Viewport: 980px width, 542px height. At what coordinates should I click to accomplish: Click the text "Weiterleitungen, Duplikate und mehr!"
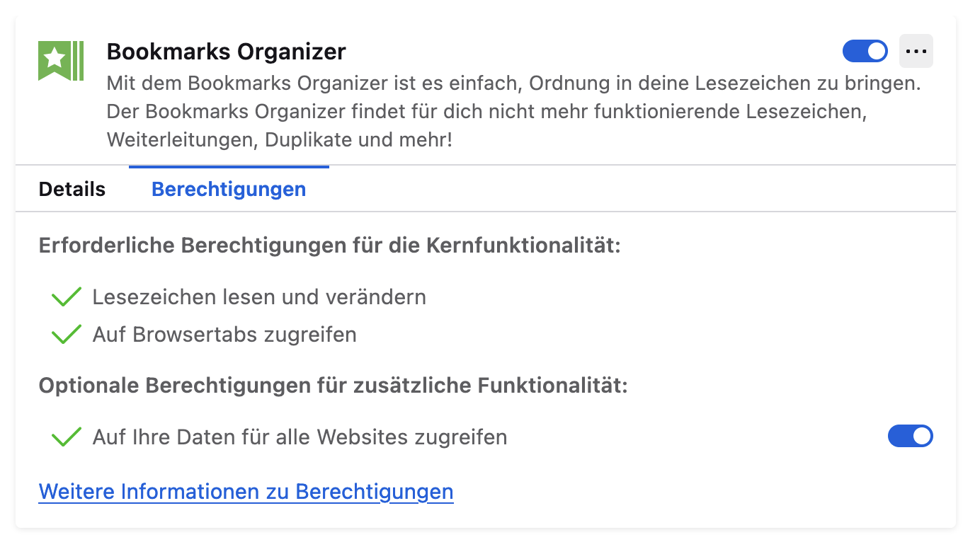pyautogui.click(x=279, y=140)
